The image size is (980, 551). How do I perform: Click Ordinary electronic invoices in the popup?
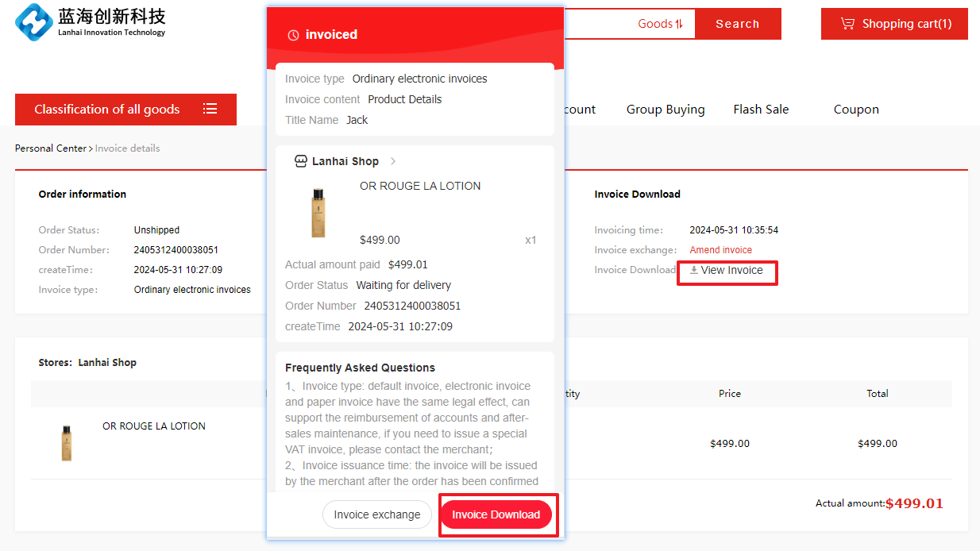point(420,79)
